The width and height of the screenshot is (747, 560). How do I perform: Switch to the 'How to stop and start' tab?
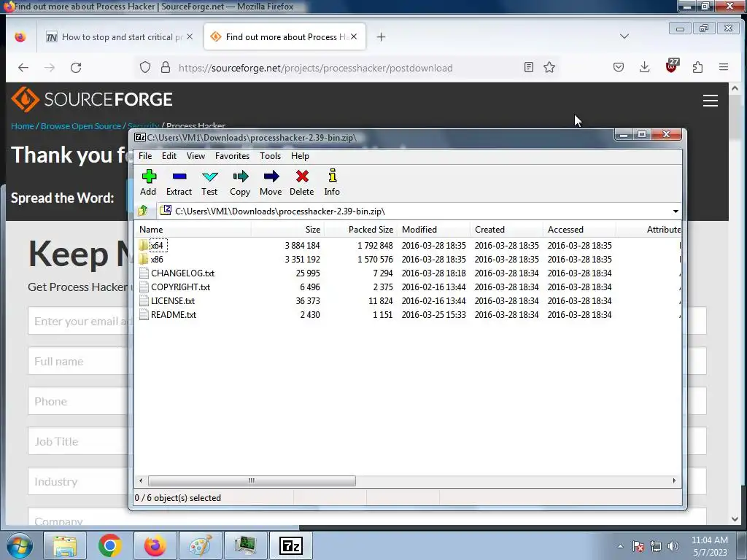tap(119, 36)
